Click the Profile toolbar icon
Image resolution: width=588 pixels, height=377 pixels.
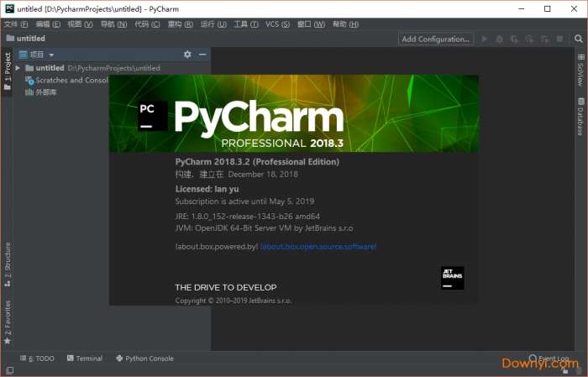point(529,39)
